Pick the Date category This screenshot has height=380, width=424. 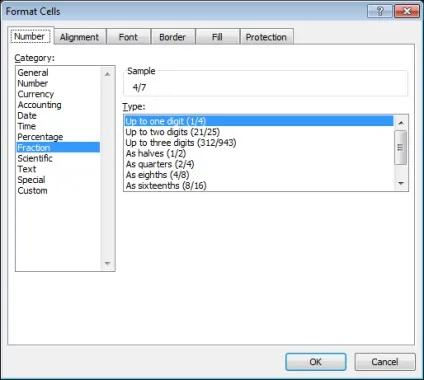pos(58,115)
